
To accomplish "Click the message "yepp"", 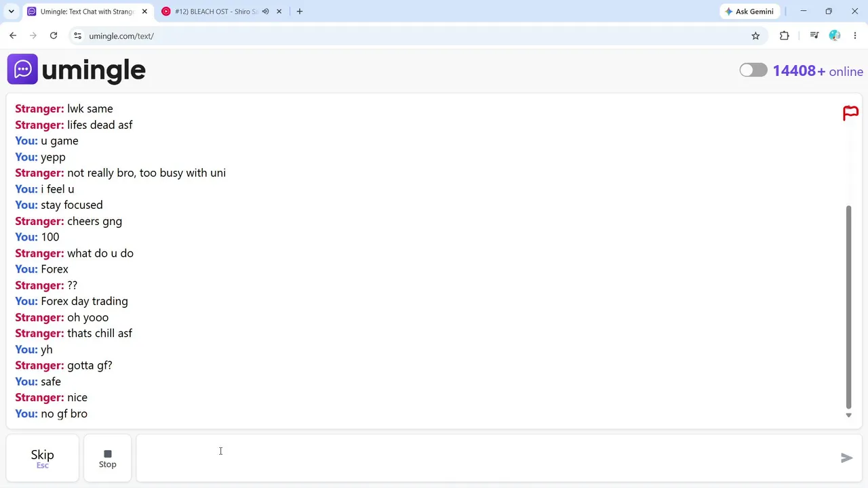I will click(53, 157).
